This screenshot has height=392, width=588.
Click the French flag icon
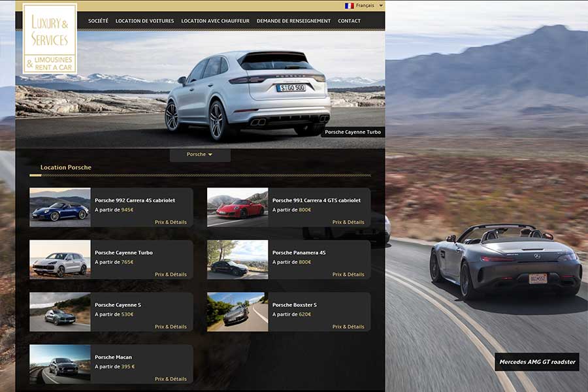[x=349, y=6]
